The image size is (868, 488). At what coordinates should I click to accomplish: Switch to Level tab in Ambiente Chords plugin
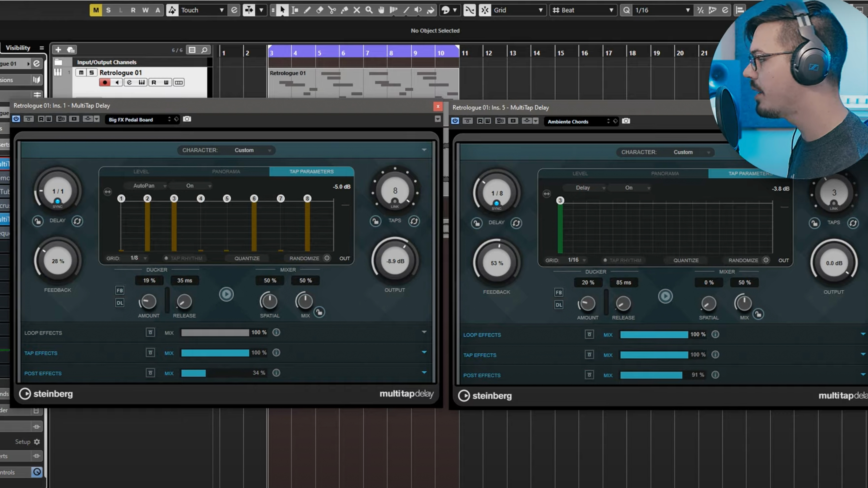coord(580,173)
